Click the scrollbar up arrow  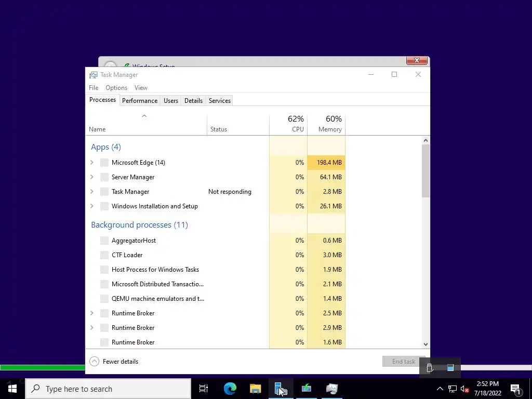[x=426, y=140]
